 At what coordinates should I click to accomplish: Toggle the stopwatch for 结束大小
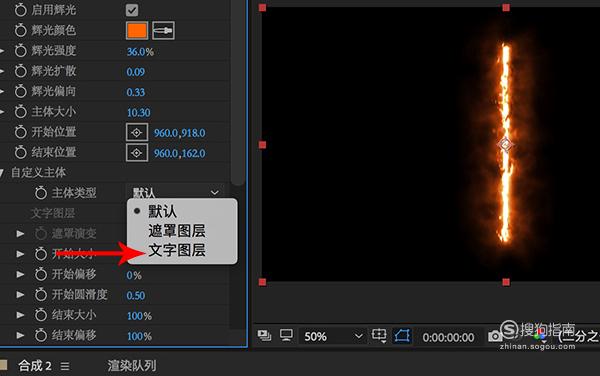[x=41, y=315]
